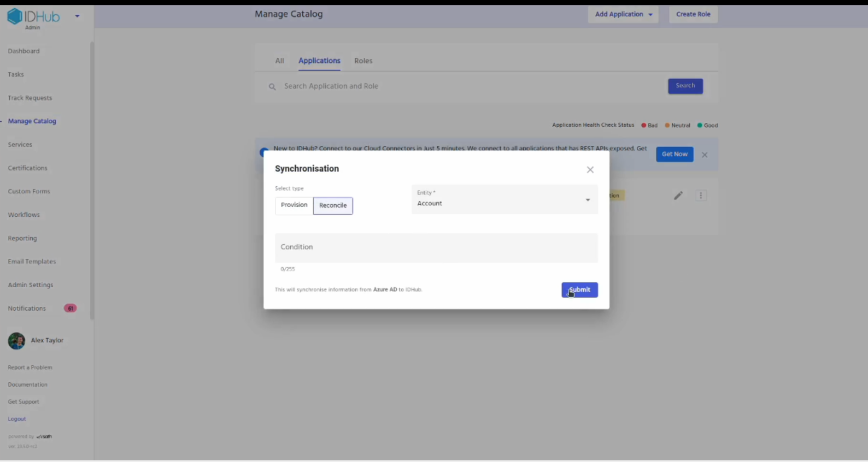Expand the Entity dropdown

588,200
